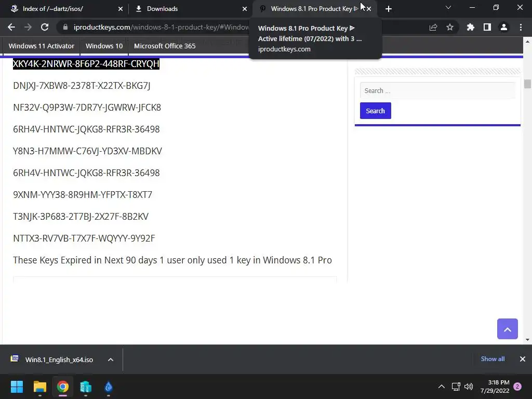The height and width of the screenshot is (399, 532).
Task: Open network status tray icon
Action: click(456, 387)
